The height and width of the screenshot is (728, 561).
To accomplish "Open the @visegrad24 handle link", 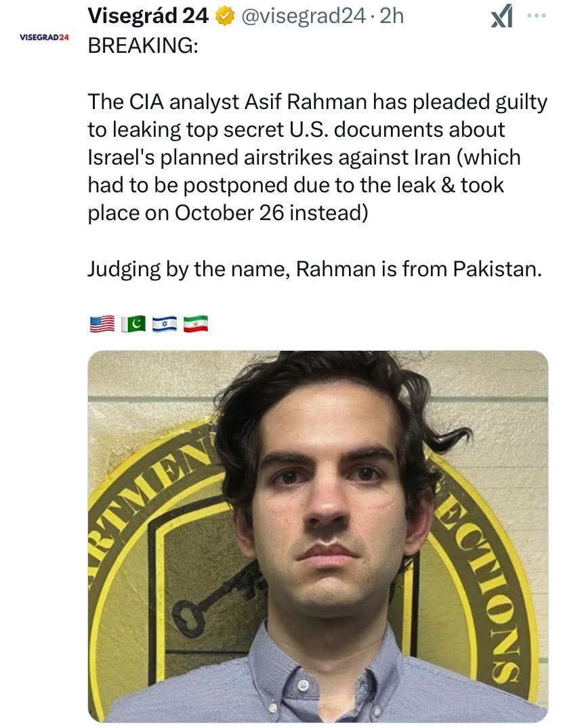I will pyautogui.click(x=304, y=17).
